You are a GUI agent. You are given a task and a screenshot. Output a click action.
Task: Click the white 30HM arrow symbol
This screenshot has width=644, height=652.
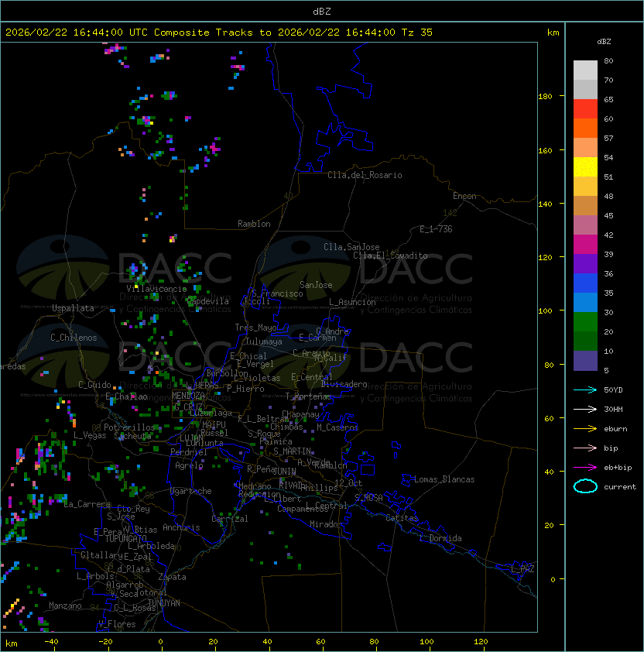tap(585, 409)
